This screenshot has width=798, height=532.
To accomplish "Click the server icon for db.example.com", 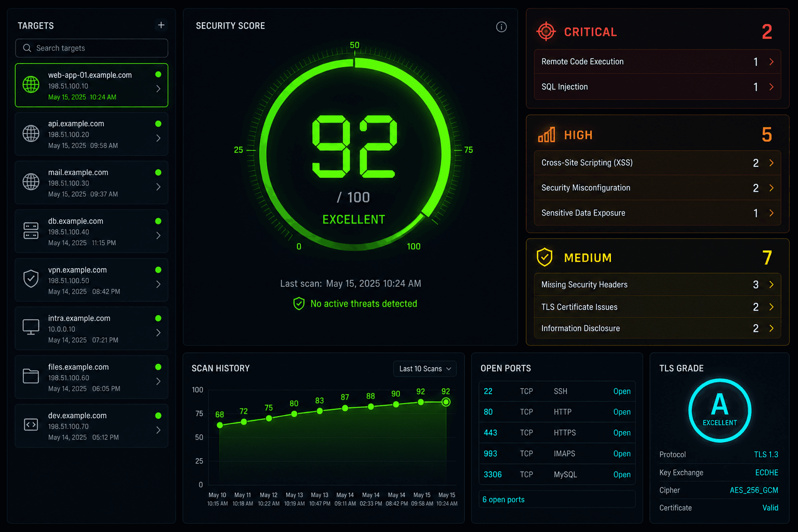I will click(31, 231).
